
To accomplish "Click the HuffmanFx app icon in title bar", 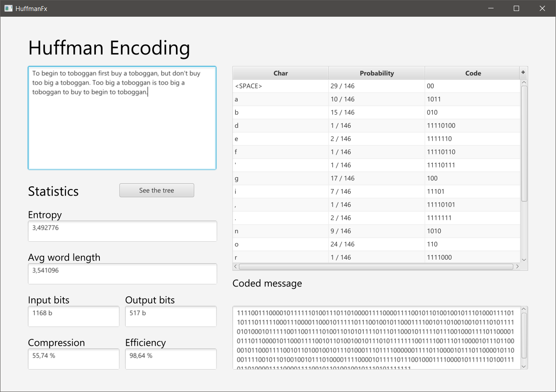I will (8, 8).
